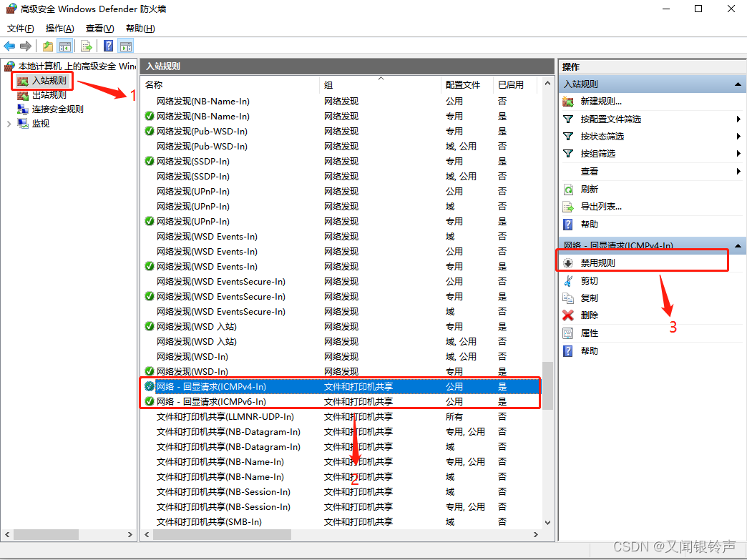
Task: Click the scissors 剪切 icon
Action: [568, 281]
